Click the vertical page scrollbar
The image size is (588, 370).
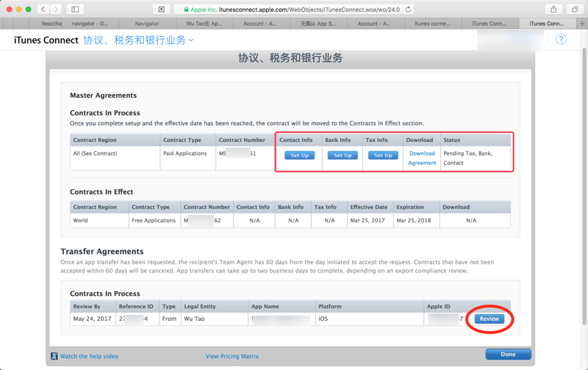[584, 187]
